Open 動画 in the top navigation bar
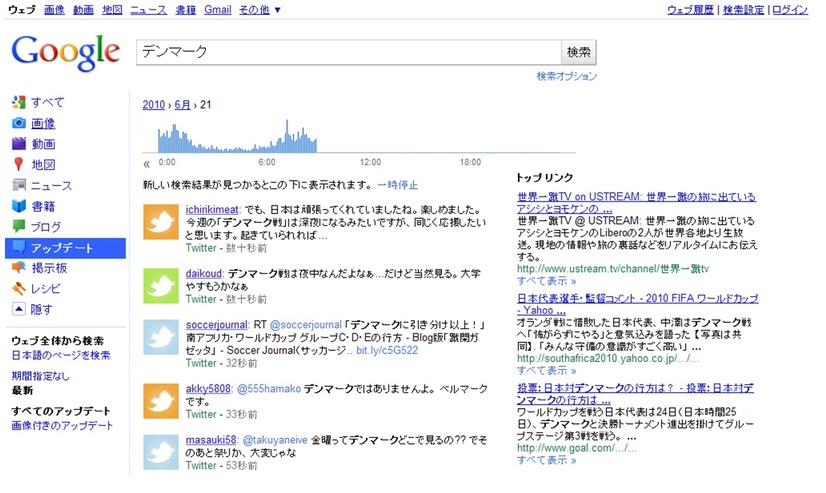Image resolution: width=826 pixels, height=493 pixels. (83, 9)
